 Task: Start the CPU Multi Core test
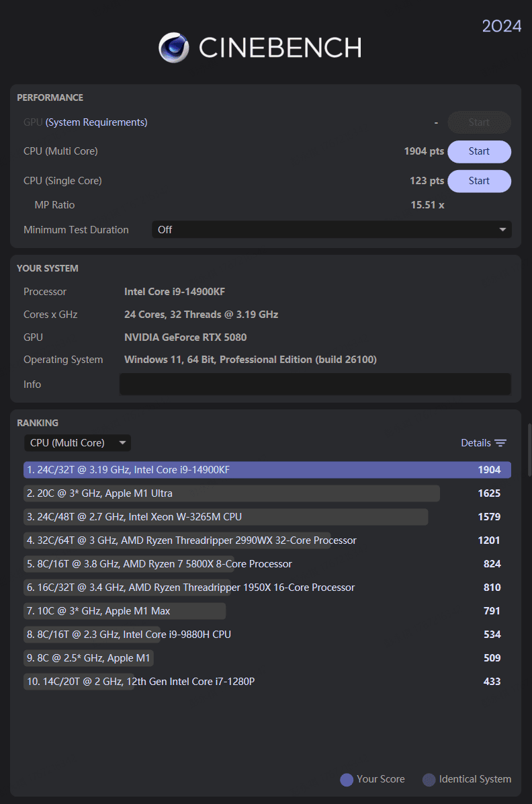pyautogui.click(x=479, y=151)
